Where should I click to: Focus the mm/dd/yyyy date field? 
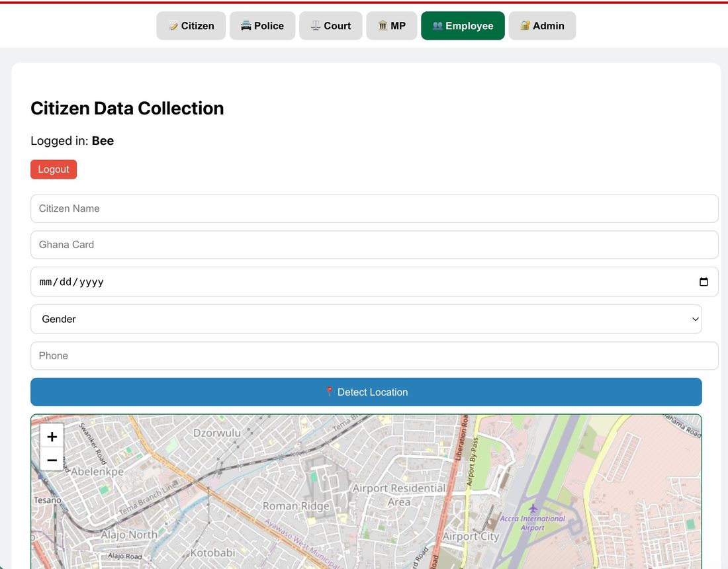pyautogui.click(x=374, y=282)
